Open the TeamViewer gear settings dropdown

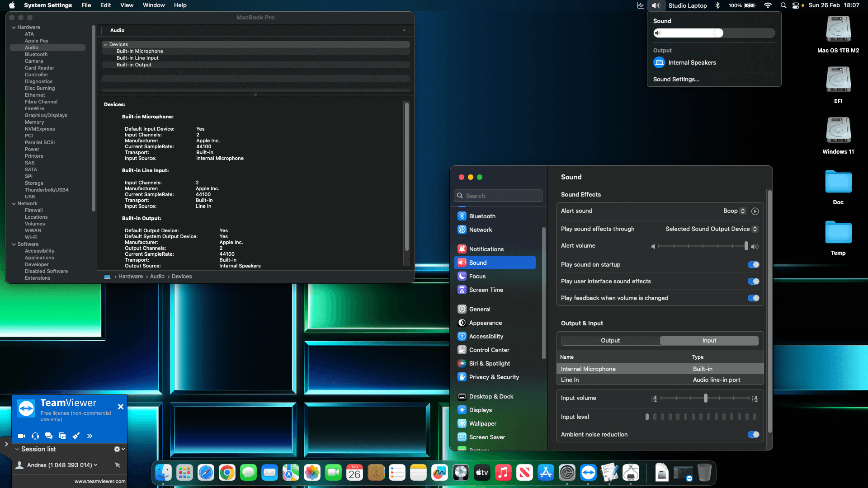119,449
